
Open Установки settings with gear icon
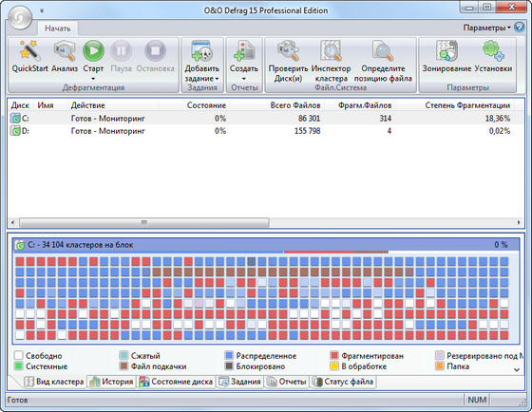pos(493,57)
